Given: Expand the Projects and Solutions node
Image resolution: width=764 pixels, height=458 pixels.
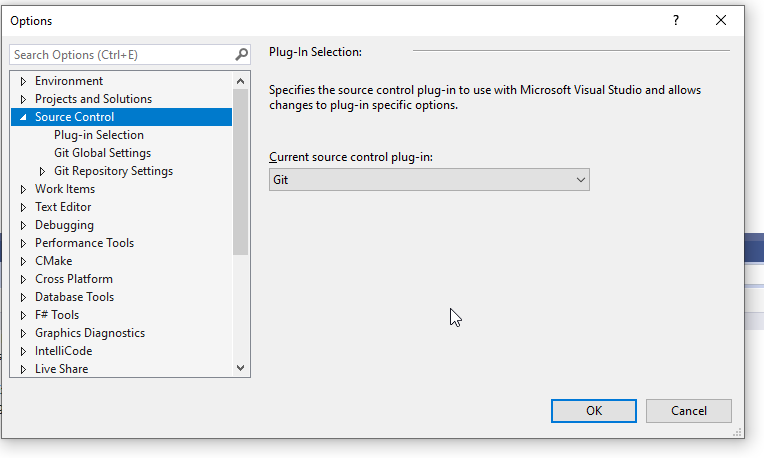Looking at the screenshot, I should coord(23,99).
